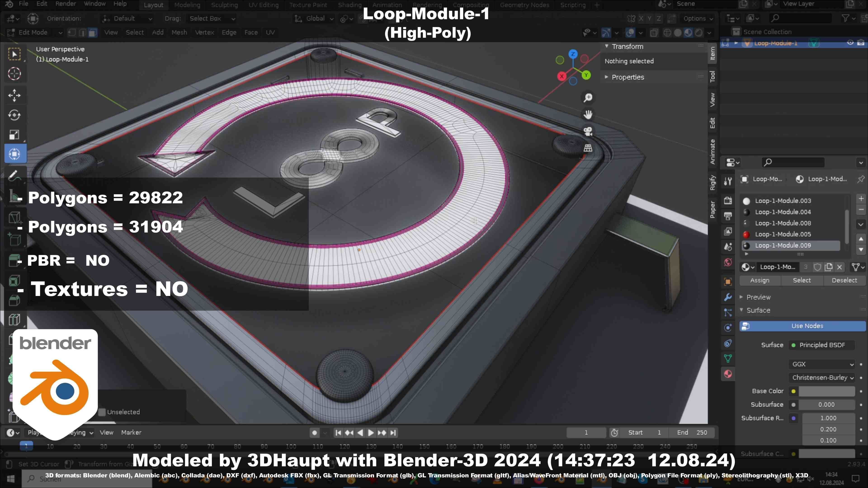Open the Options dropdown
The image size is (868, 488).
(x=698, y=19)
